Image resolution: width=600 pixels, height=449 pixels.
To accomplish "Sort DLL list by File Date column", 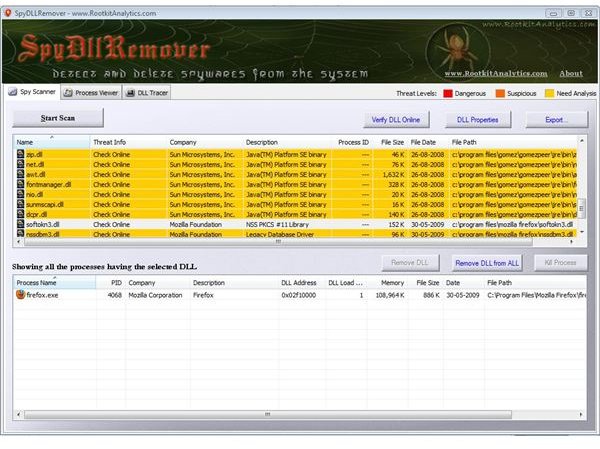I will coord(428,142).
